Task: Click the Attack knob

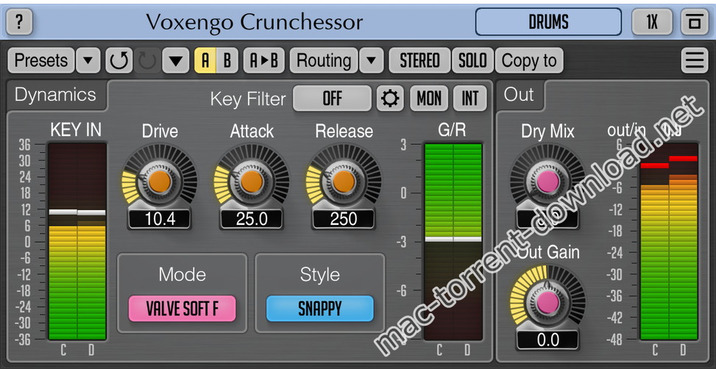Action: tap(251, 181)
